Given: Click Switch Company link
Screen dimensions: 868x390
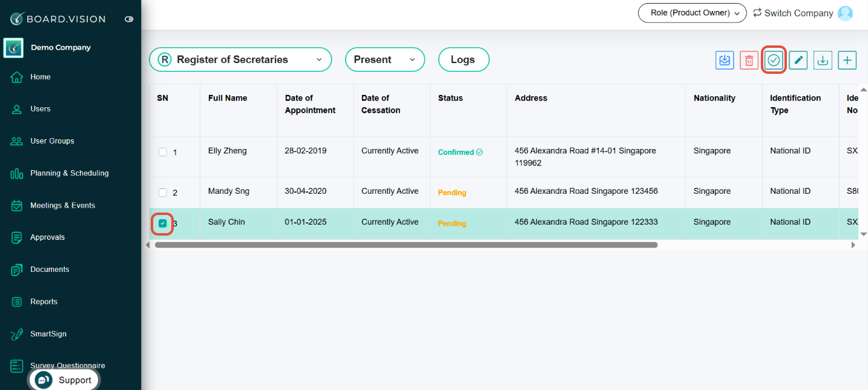Looking at the screenshot, I should (793, 13).
